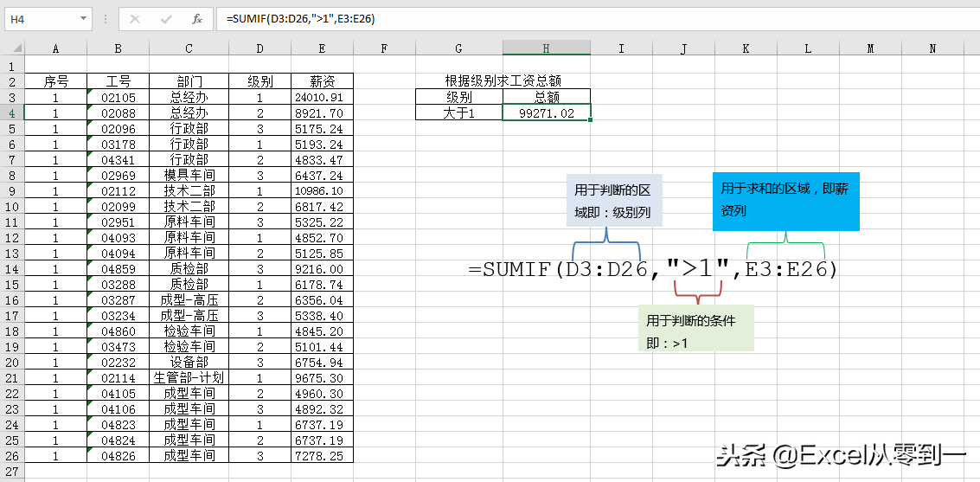Click cell with 工号 03473
This screenshot has height=482, width=980.
118,346
